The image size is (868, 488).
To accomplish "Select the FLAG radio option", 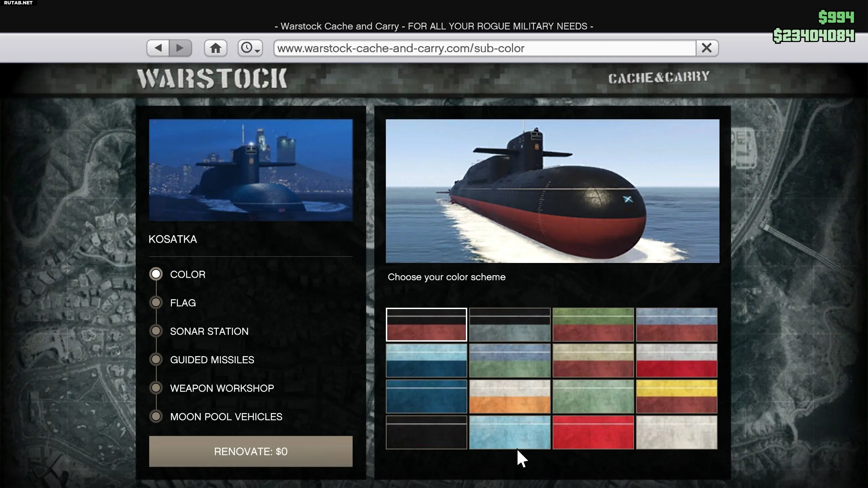I will (x=156, y=302).
